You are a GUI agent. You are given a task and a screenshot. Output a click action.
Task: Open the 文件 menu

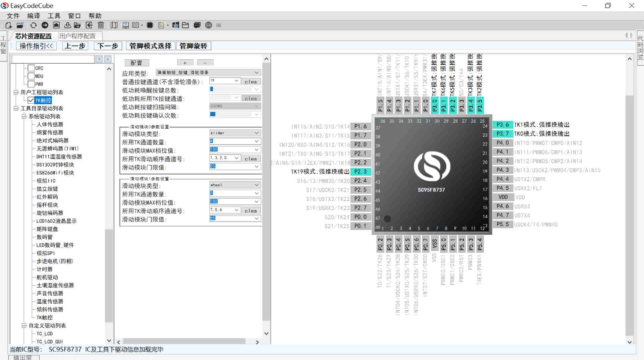[13, 16]
